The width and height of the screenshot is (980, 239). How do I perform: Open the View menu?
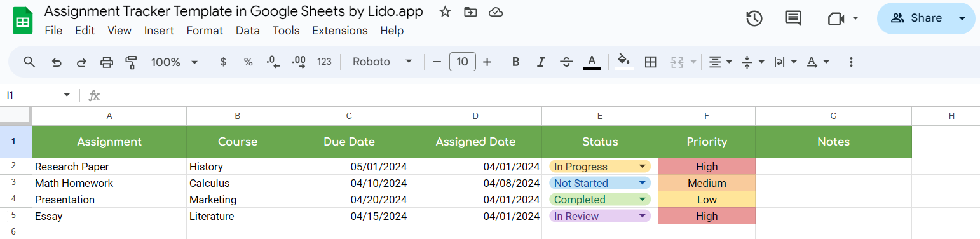pos(119,31)
